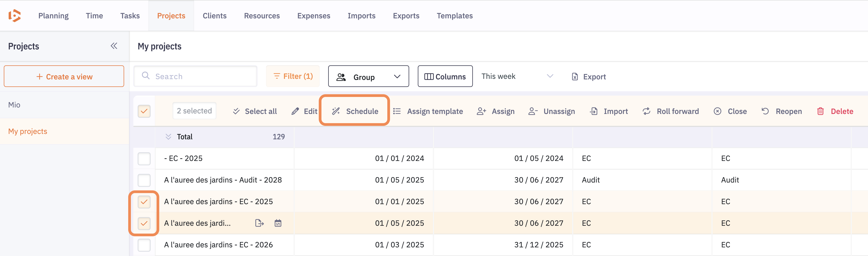Open the Expenses tab

coord(313,15)
